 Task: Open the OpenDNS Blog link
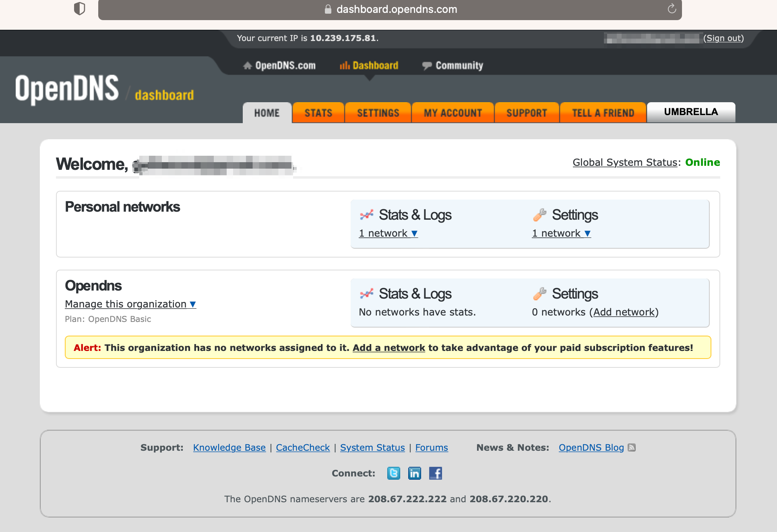pyautogui.click(x=591, y=447)
